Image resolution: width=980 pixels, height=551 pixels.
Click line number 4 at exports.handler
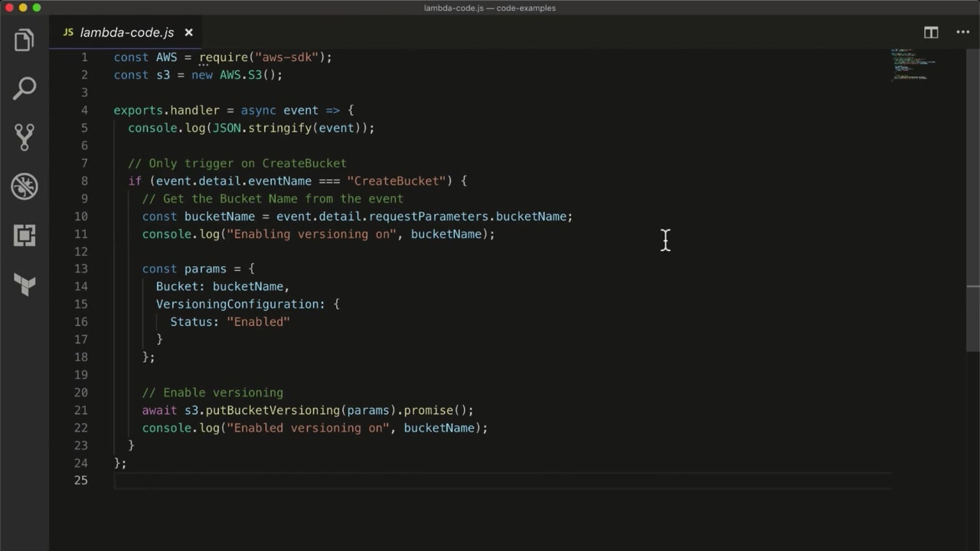point(84,110)
